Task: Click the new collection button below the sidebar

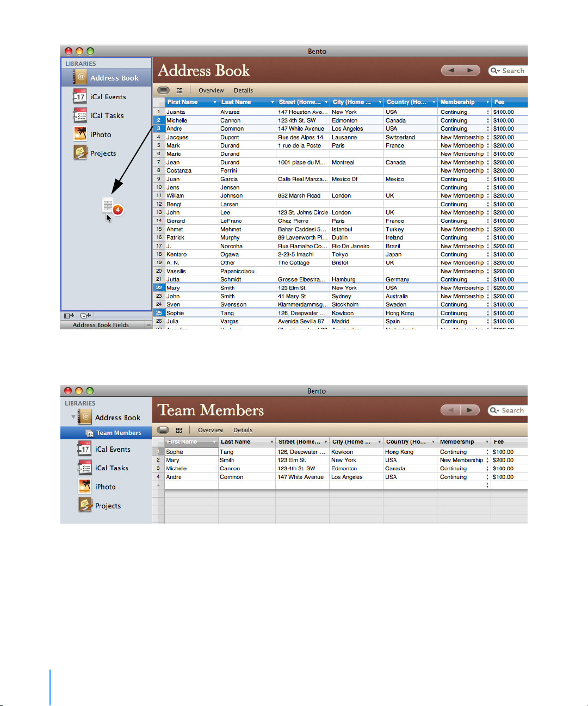Action: tap(85, 316)
